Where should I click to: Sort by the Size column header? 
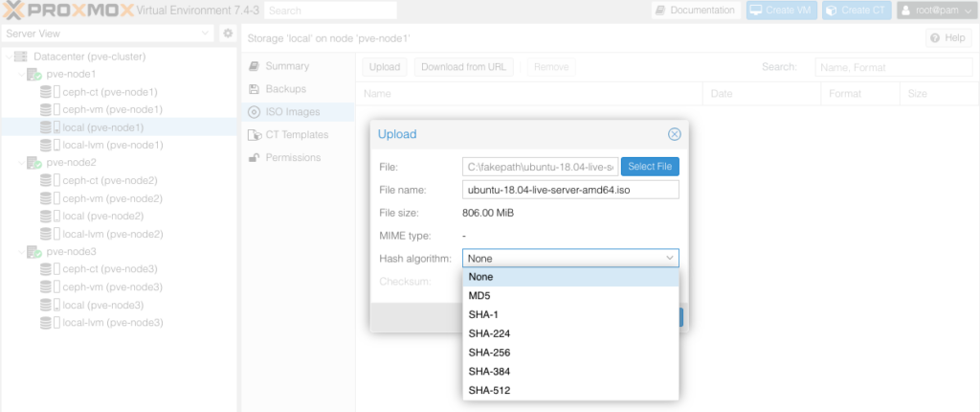pos(940,94)
